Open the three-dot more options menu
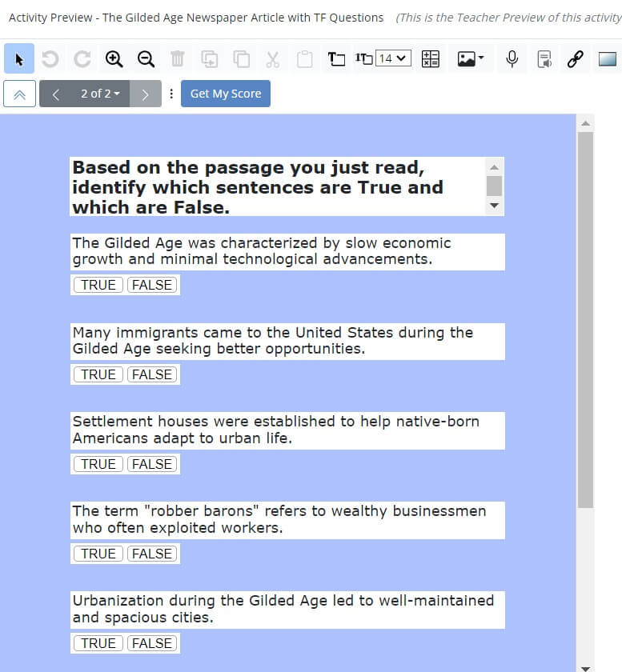 pos(171,94)
